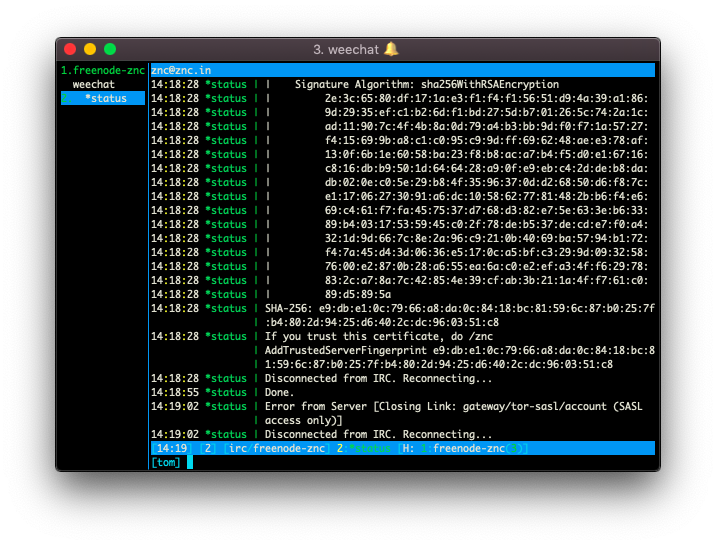Click the 'Done.' message at 14:18:55
The width and height of the screenshot is (716, 545).
279,393
